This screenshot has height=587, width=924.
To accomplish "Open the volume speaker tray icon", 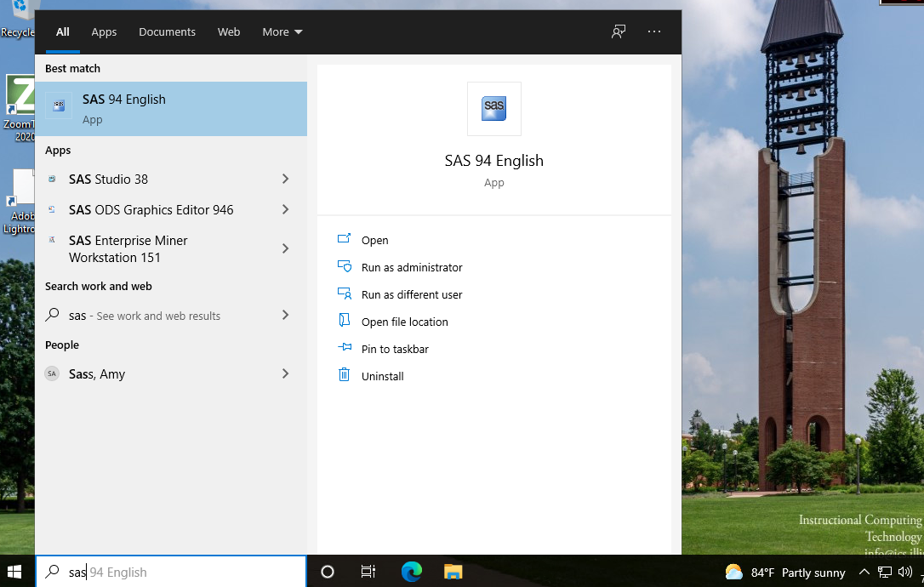I will point(905,572).
